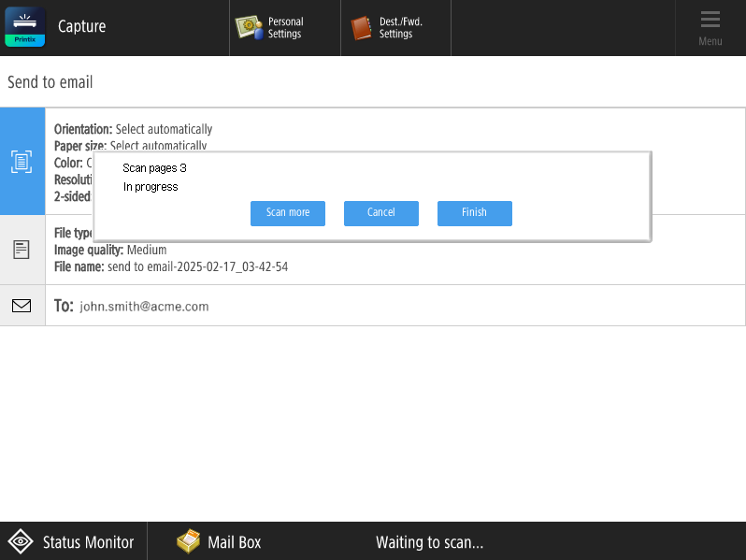Click the Waiting to scan status message
Viewport: 746px width, 560px height.
[x=429, y=542]
